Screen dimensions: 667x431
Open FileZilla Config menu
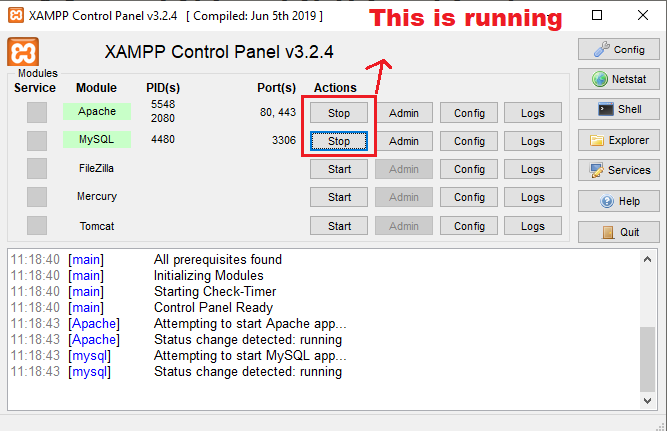469,169
